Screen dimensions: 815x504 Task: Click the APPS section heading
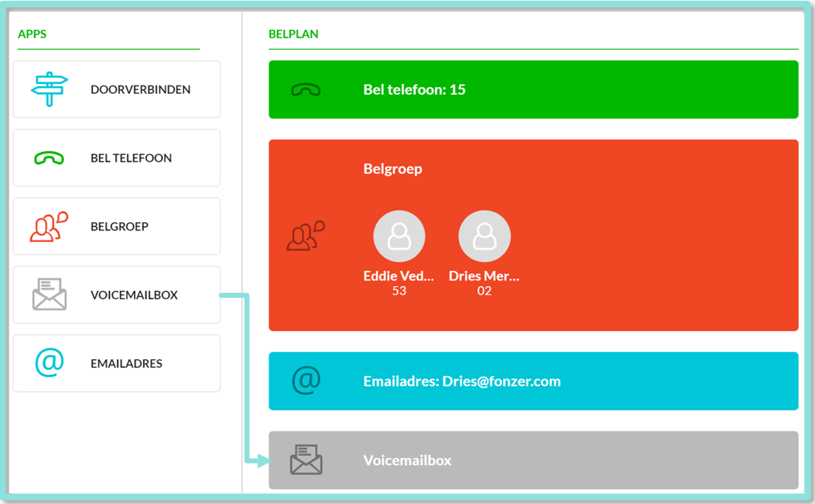(x=32, y=34)
